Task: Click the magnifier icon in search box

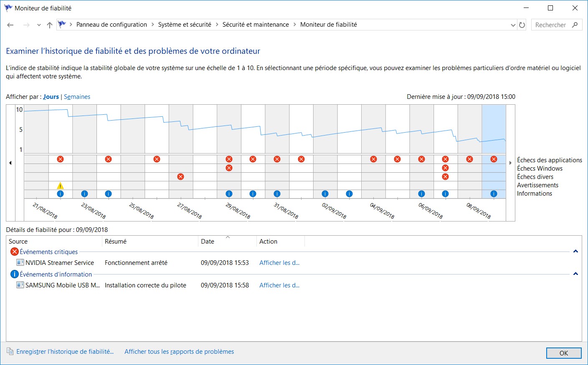Action: tap(575, 25)
